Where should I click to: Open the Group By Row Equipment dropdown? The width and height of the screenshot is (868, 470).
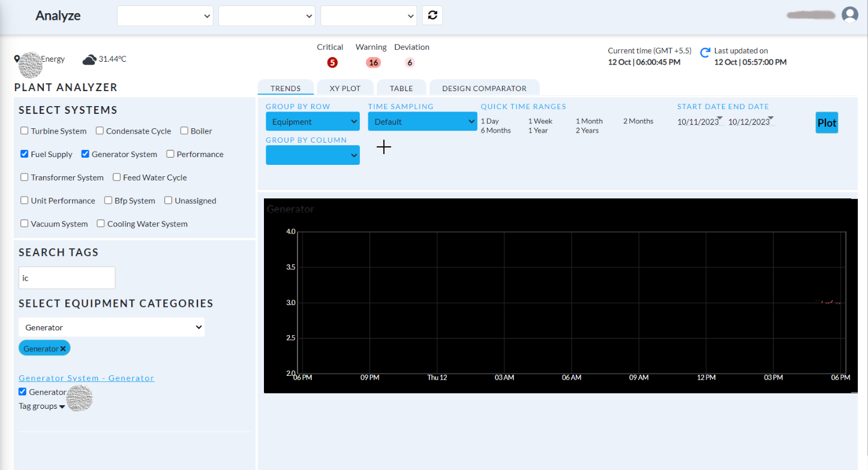coord(313,122)
